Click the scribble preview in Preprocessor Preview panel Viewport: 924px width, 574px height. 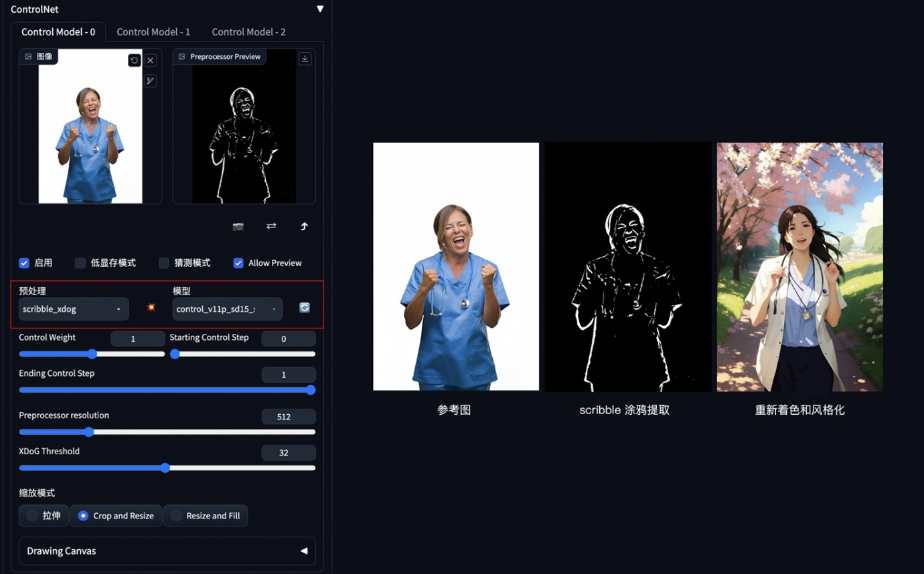pos(244,126)
